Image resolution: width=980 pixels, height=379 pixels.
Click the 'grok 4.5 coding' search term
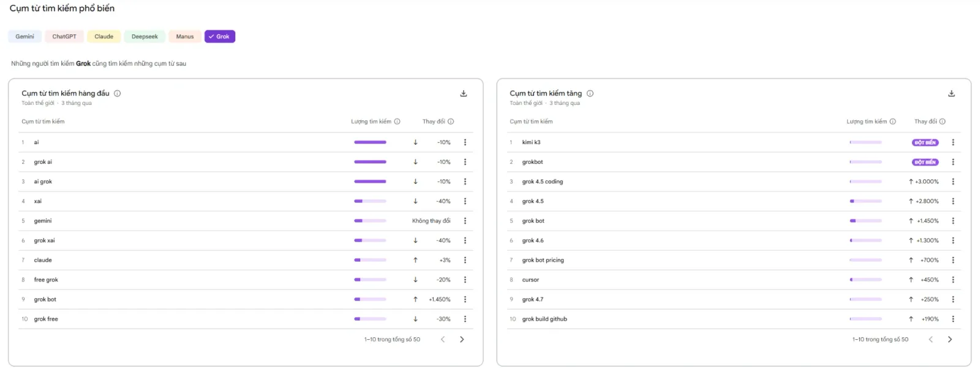coord(542,182)
